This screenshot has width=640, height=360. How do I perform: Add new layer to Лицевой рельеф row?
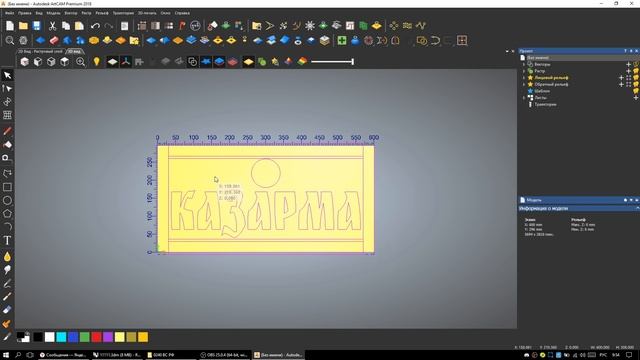click(x=621, y=78)
